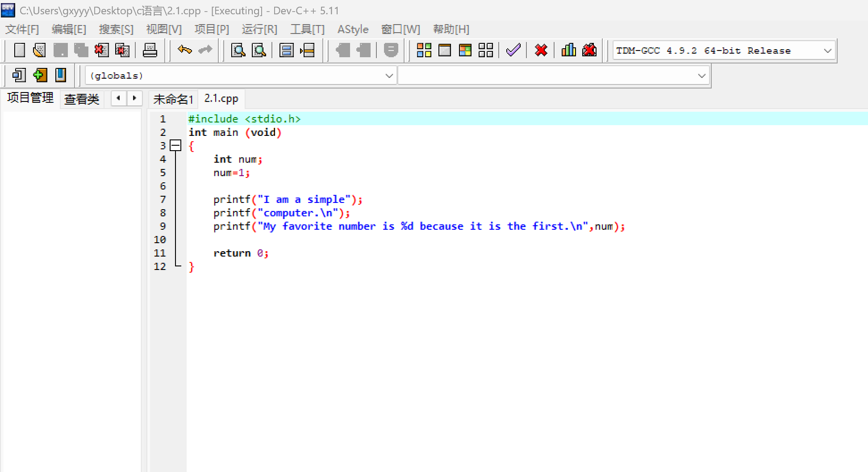Open the 窗口[W] menu
The image size is (868, 472).
401,29
